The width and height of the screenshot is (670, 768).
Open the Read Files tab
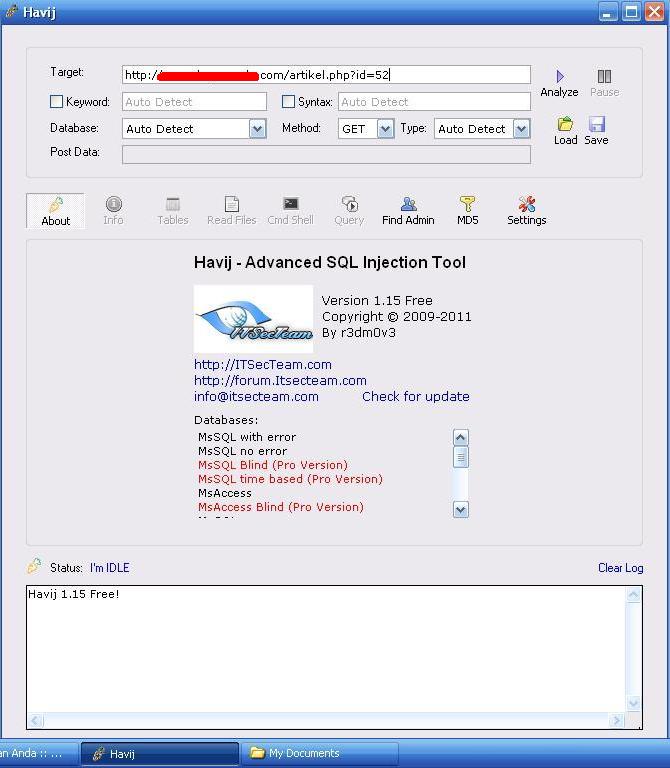click(232, 211)
